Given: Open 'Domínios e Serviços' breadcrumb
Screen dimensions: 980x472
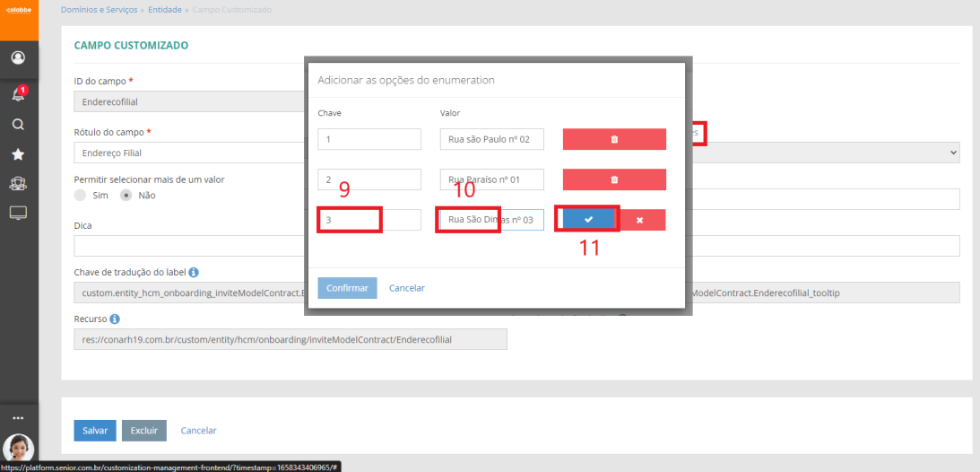Looking at the screenshot, I should [99, 10].
